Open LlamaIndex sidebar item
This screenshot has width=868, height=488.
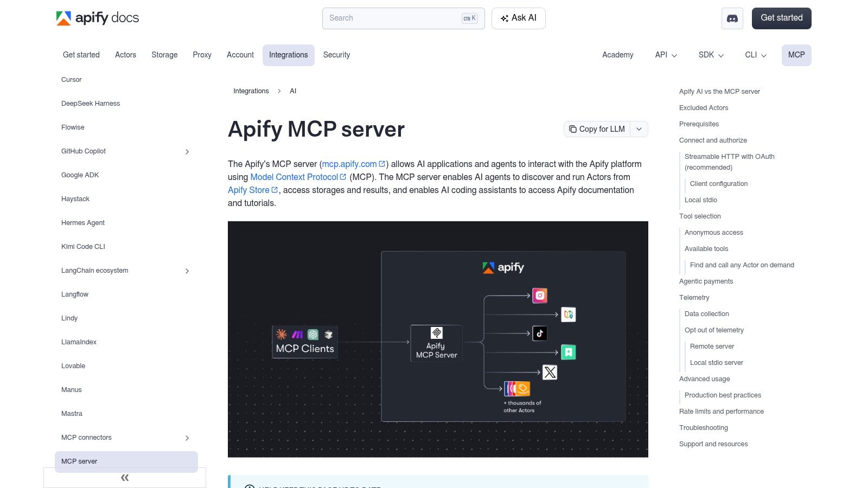[79, 342]
